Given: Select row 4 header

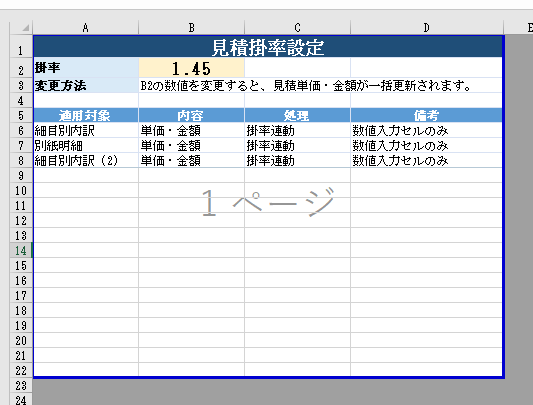Looking at the screenshot, I should (x=21, y=100).
